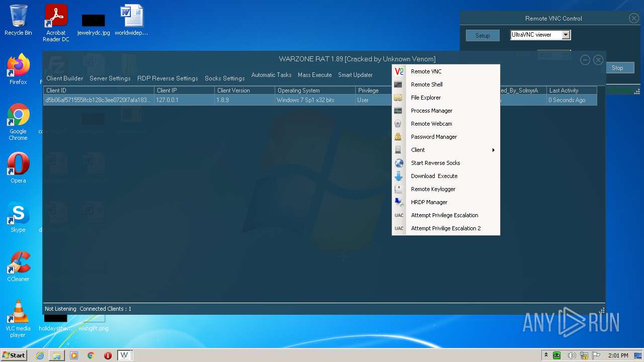Click Remote Keylogger menu text
644x362 pixels.
433,189
